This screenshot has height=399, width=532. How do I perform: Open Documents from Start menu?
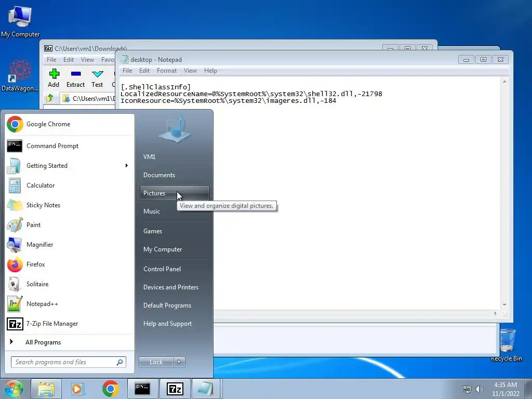[175, 175]
